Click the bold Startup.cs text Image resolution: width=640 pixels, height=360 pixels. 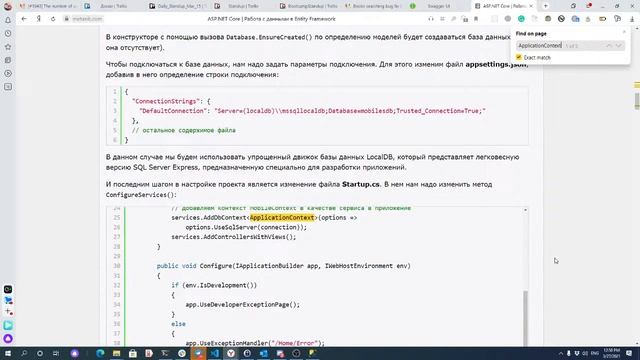361,184
